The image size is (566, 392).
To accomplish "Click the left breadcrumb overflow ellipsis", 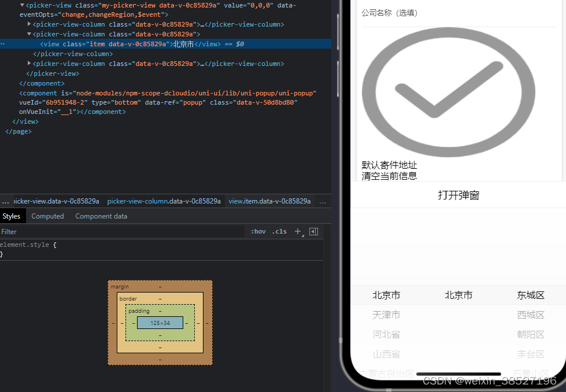I will coord(6,201).
